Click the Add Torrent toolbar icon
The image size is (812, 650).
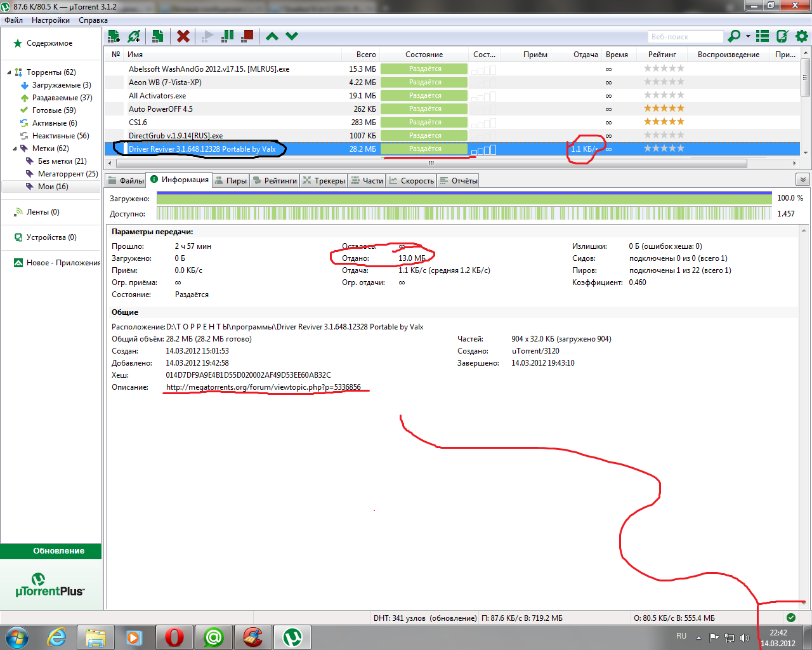coord(114,36)
